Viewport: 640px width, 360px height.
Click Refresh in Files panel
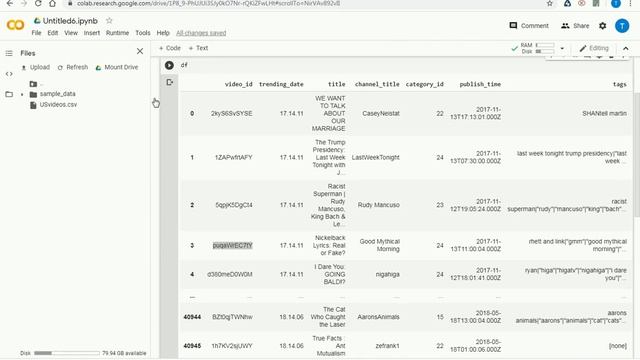73,67
